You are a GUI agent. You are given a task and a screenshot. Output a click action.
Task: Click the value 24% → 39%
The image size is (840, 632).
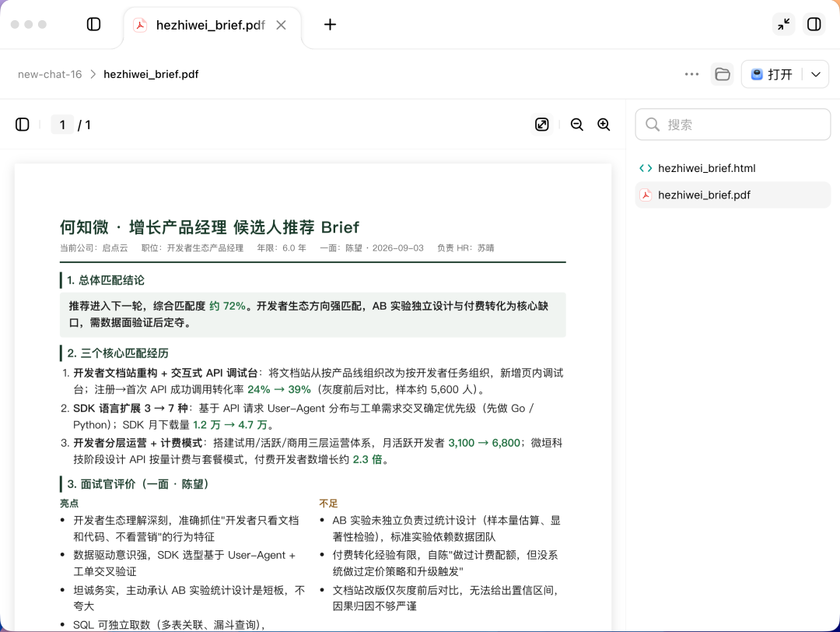coord(279,389)
